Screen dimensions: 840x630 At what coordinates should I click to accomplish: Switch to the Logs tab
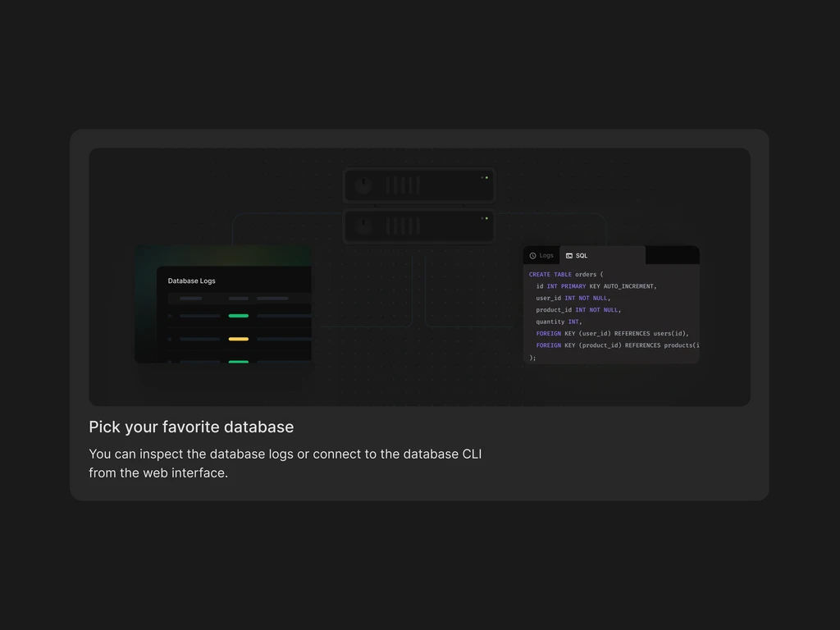point(541,256)
